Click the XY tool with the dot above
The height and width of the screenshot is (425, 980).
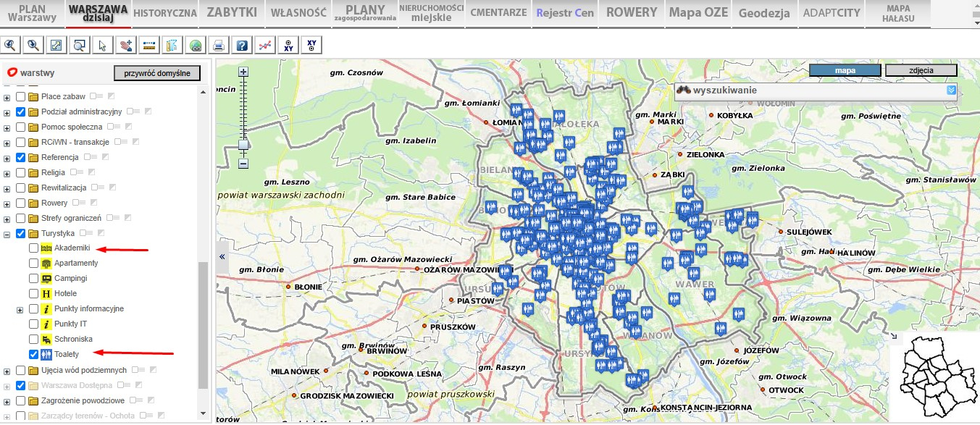[288, 45]
